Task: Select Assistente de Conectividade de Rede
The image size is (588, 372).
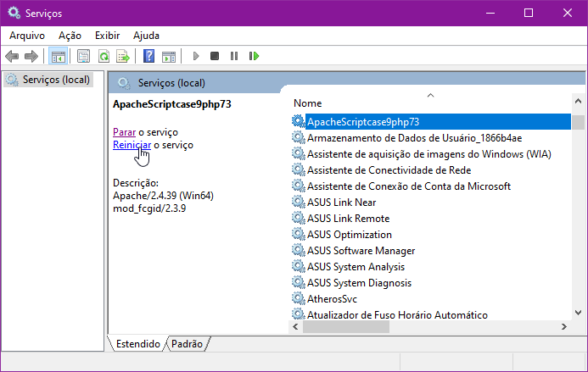Action: [x=389, y=170]
